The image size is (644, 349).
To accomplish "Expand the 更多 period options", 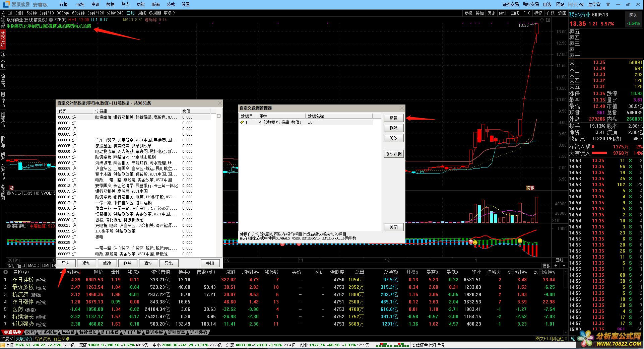I will click(169, 13).
